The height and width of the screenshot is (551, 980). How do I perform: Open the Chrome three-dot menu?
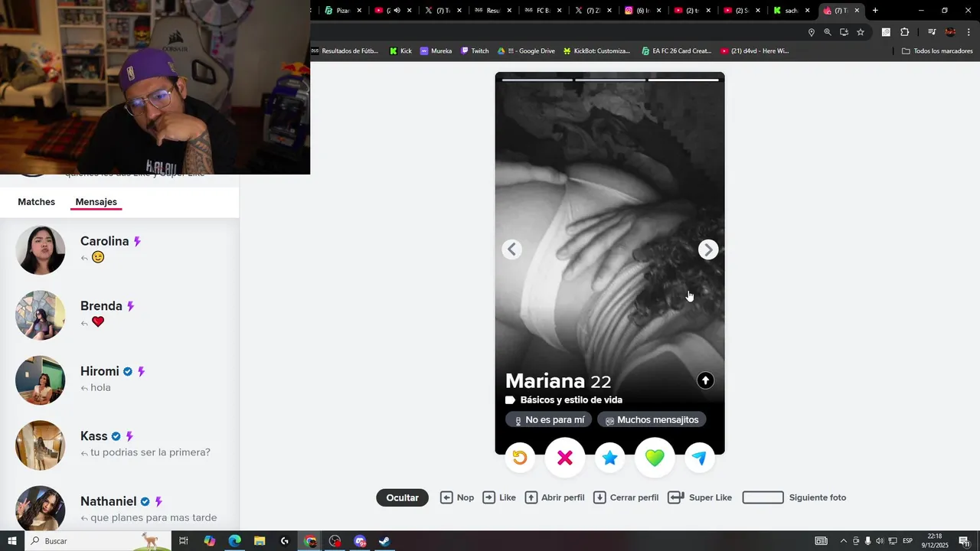[x=969, y=32]
